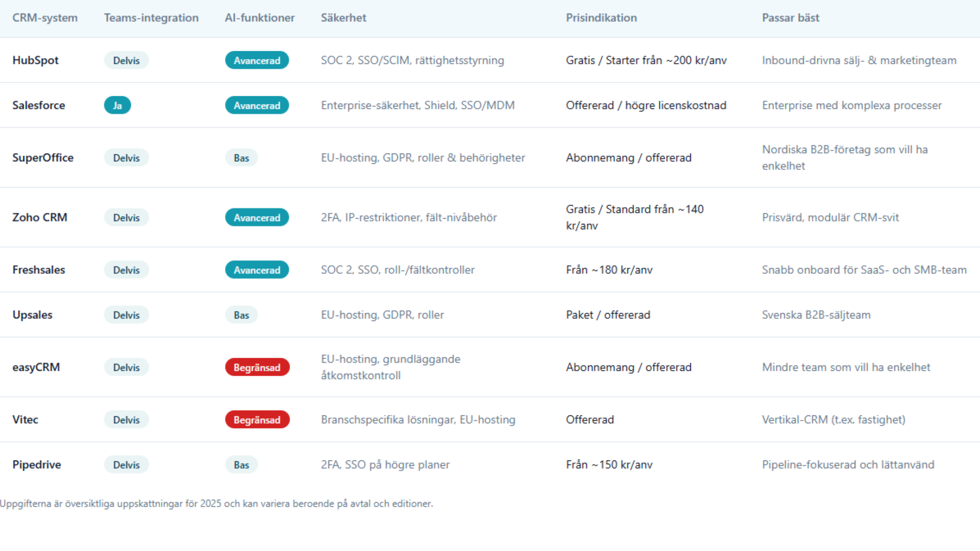
Task: Click the footnote about 2025 estimates
Action: (x=217, y=504)
